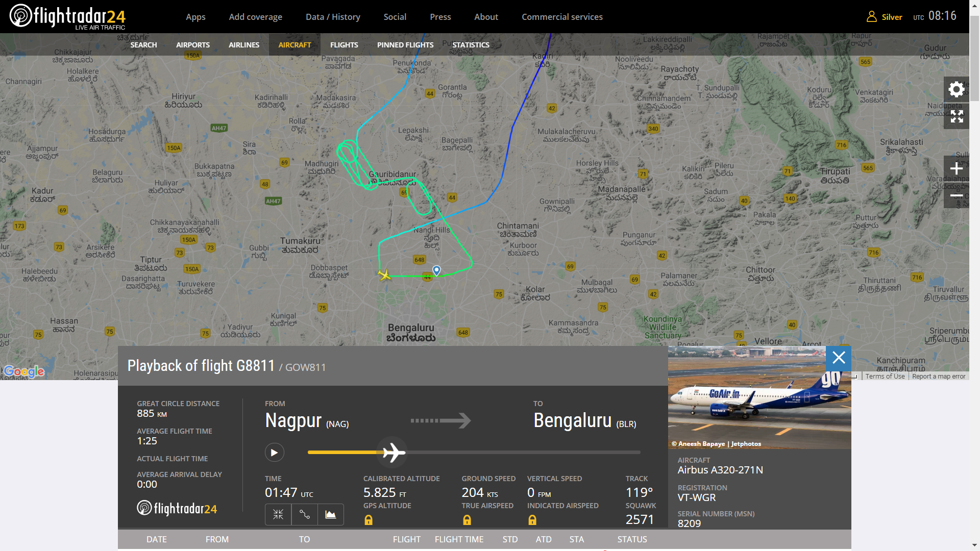Open the Statistics tab

[471, 45]
